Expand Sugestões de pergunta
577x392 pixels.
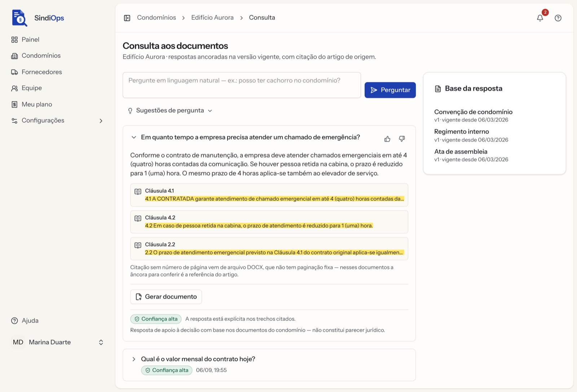pos(170,110)
